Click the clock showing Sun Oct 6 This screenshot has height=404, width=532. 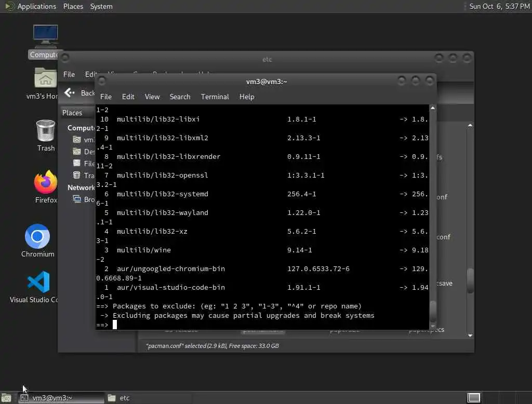pyautogui.click(x=499, y=6)
